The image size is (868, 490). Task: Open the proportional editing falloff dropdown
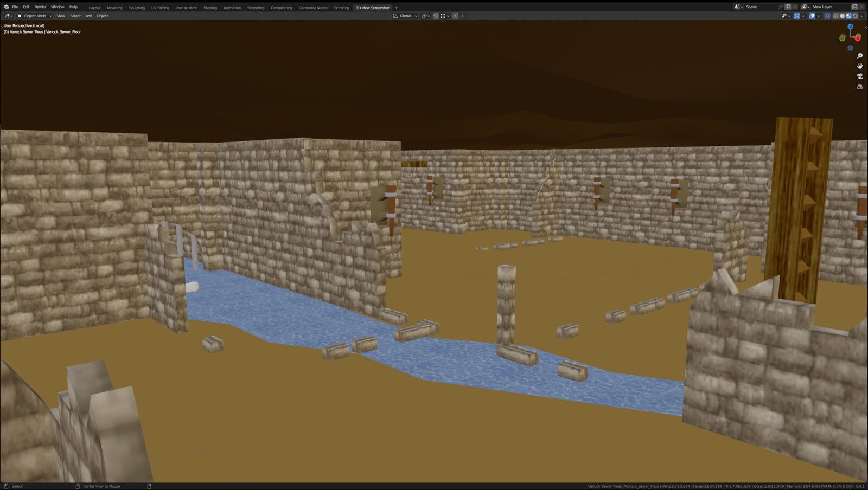pyautogui.click(x=464, y=16)
